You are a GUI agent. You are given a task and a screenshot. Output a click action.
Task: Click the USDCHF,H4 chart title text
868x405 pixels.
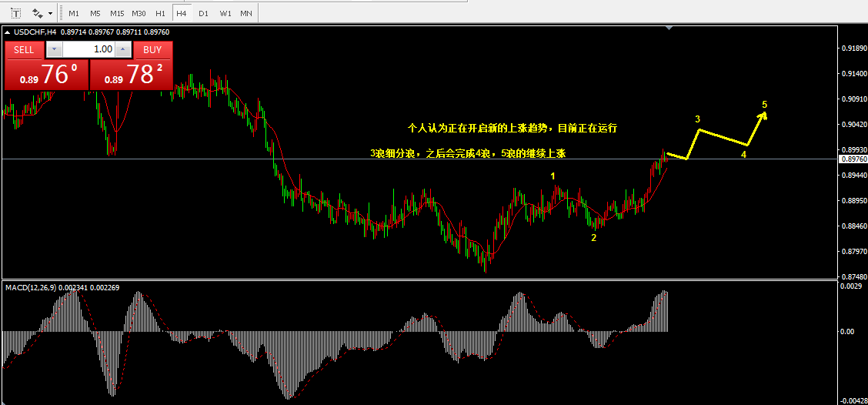point(35,32)
